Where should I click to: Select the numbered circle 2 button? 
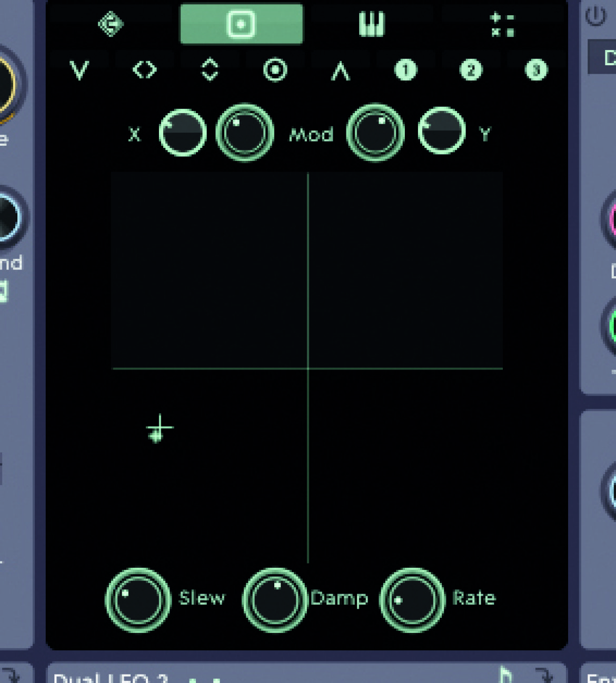tap(471, 70)
